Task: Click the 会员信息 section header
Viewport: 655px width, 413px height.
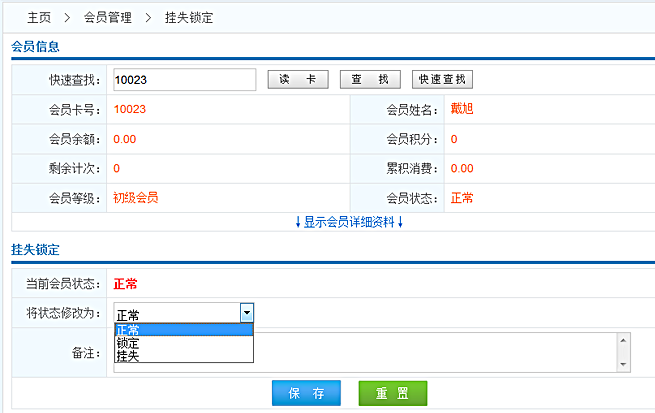Action: [35, 46]
